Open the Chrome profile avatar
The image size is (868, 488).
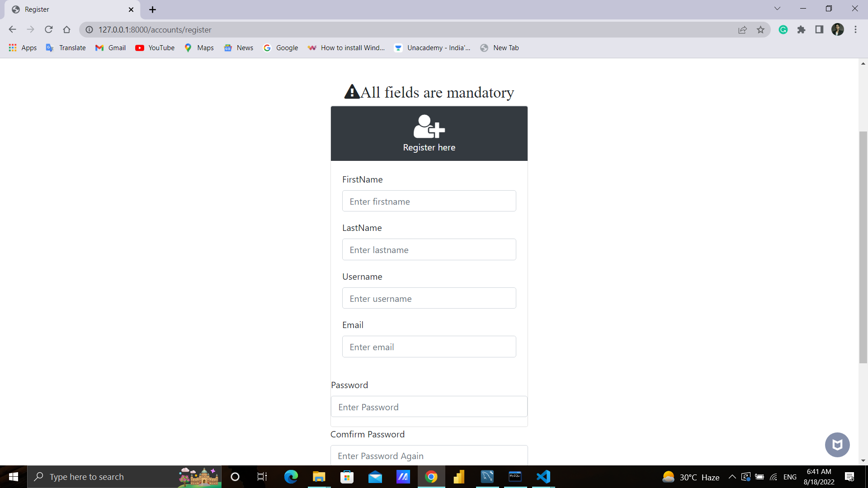[x=838, y=29]
